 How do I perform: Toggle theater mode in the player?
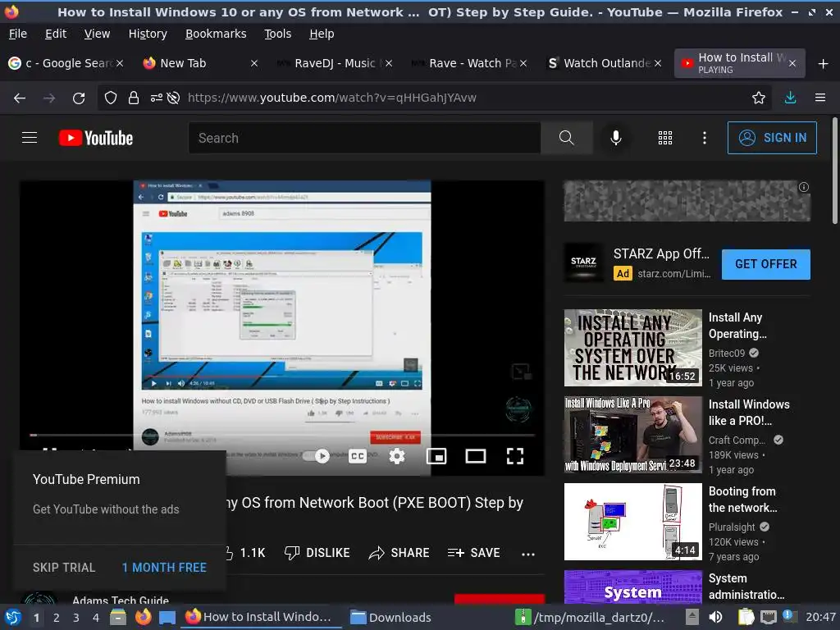(x=476, y=456)
